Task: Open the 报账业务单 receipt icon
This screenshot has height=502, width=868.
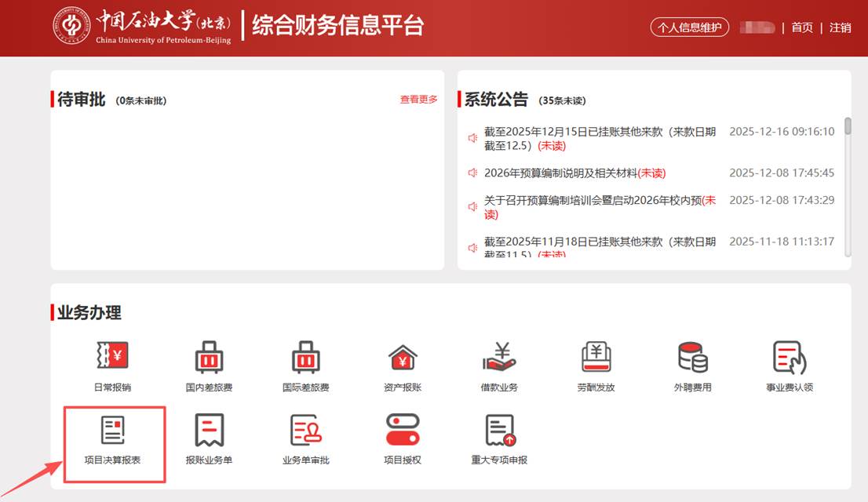Action: [209, 431]
